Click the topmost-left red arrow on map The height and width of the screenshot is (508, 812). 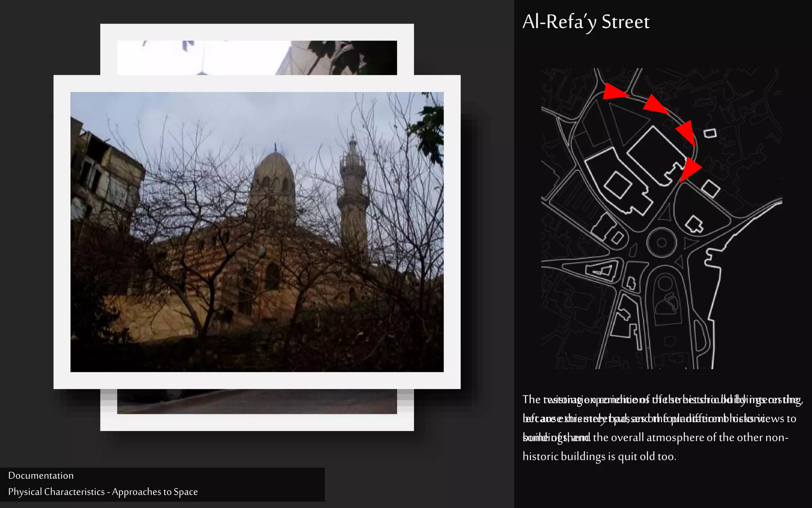coord(613,92)
